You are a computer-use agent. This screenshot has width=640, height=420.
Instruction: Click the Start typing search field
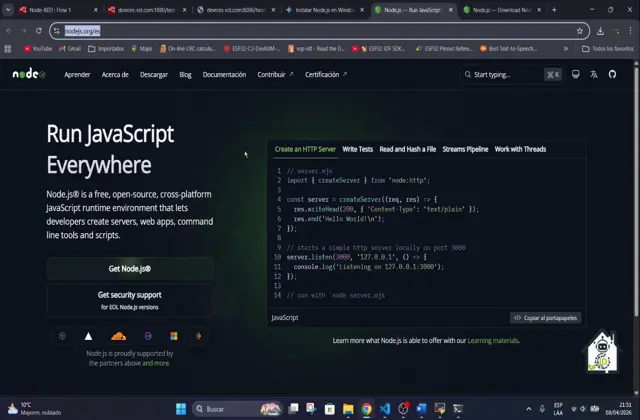[505, 74]
